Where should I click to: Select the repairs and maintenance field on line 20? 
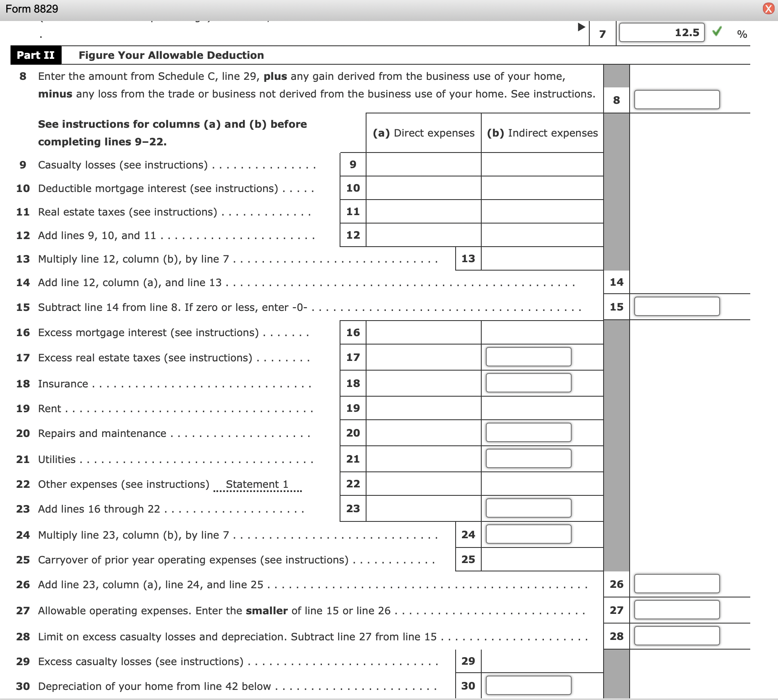(x=529, y=432)
